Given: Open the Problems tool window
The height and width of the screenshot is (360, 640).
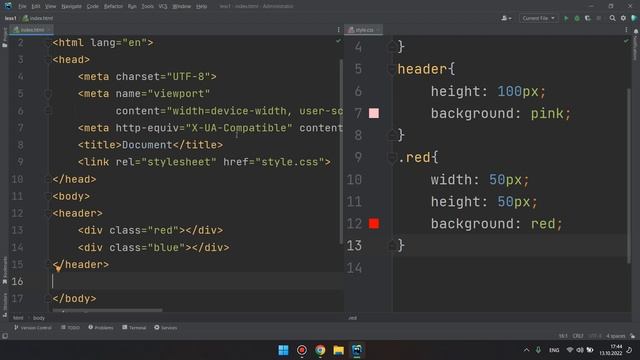Looking at the screenshot, I should 101,328.
